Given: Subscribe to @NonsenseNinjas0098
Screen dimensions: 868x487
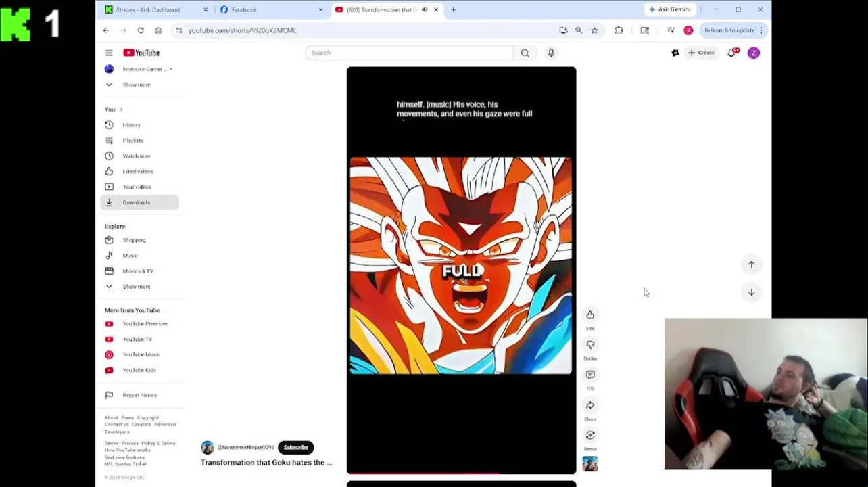Looking at the screenshot, I should 295,448.
